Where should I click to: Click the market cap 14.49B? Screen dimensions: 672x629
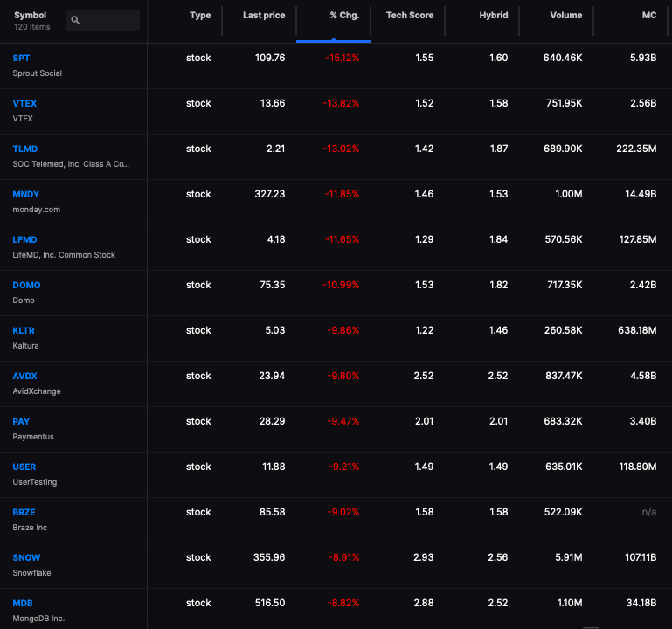pyautogui.click(x=641, y=194)
